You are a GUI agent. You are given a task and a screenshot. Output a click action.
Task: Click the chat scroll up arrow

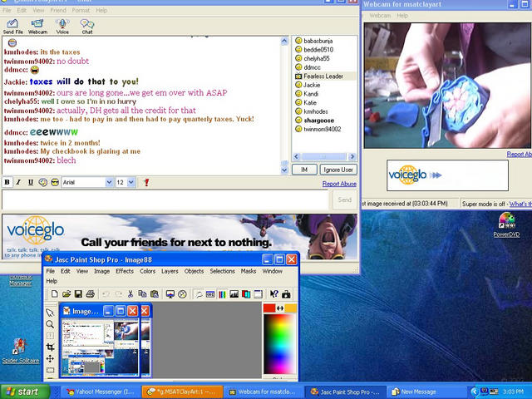[284, 41]
